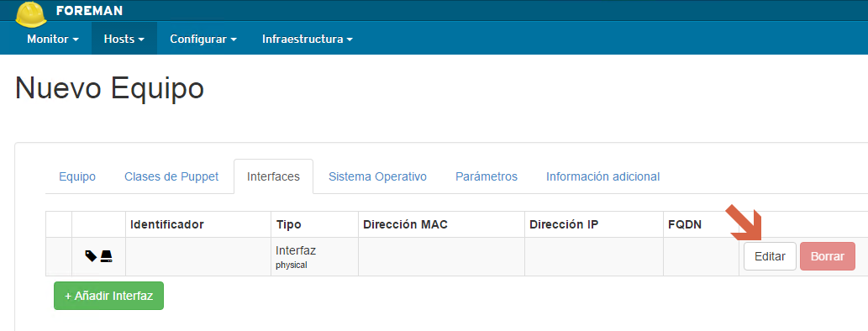Click the Editar button for the interface
This screenshot has width=868, height=331.
pyautogui.click(x=770, y=256)
